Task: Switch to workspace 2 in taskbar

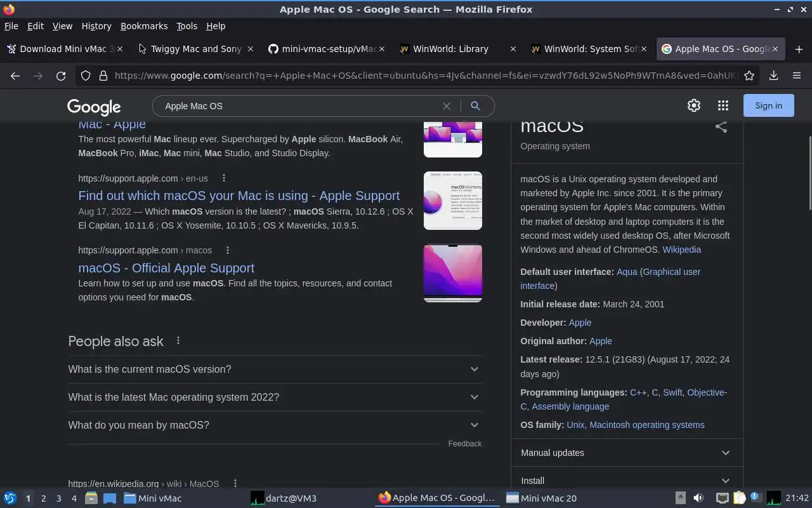Action: click(43, 498)
